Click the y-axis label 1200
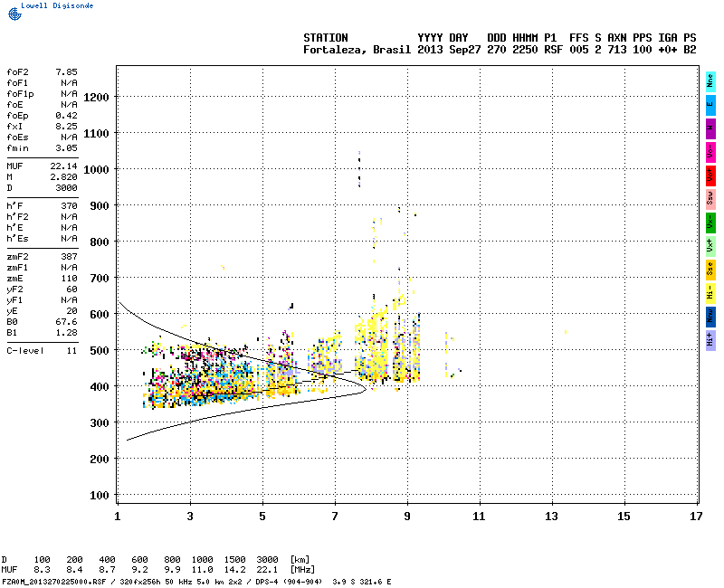The width and height of the screenshot is (724, 588). 96,98
